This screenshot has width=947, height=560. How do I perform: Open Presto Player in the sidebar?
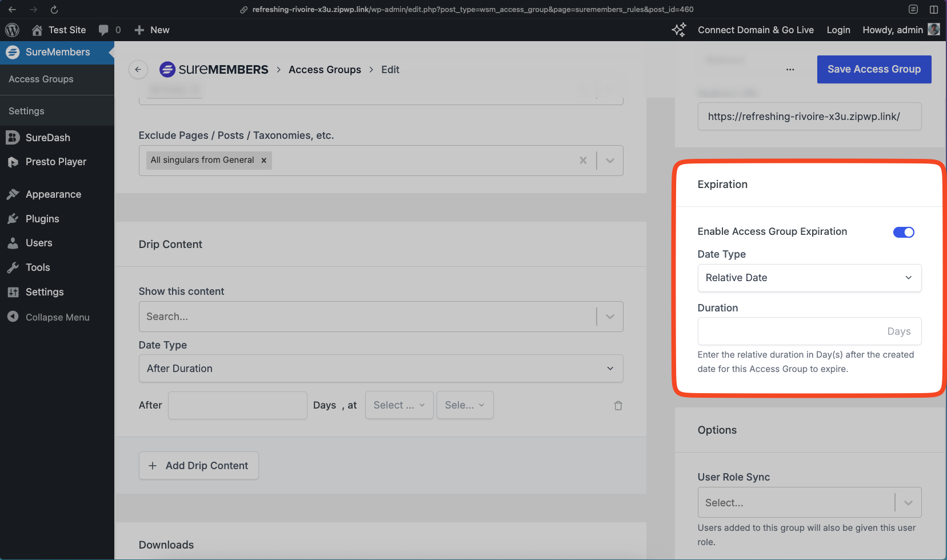point(56,162)
